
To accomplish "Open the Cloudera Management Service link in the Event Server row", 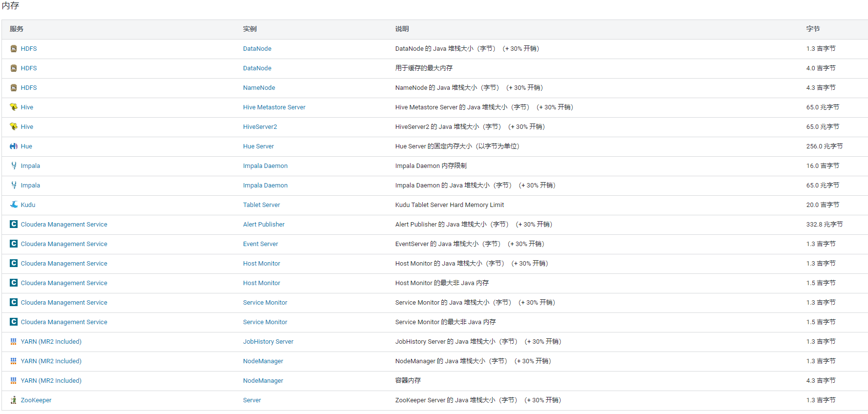I will tap(64, 244).
